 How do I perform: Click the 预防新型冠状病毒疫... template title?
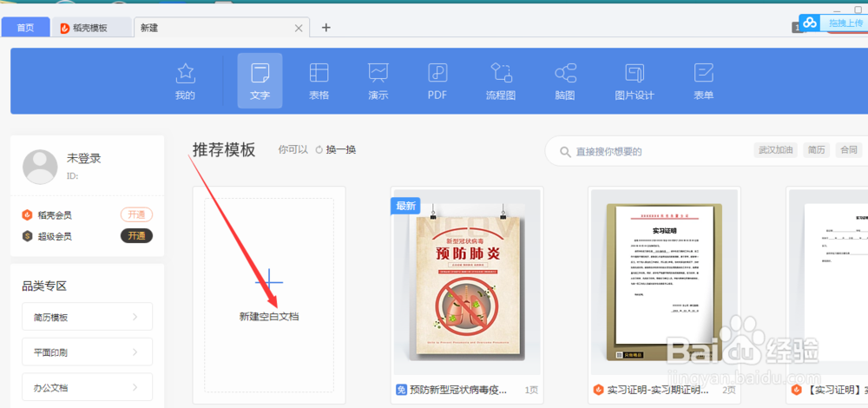pyautogui.click(x=457, y=390)
